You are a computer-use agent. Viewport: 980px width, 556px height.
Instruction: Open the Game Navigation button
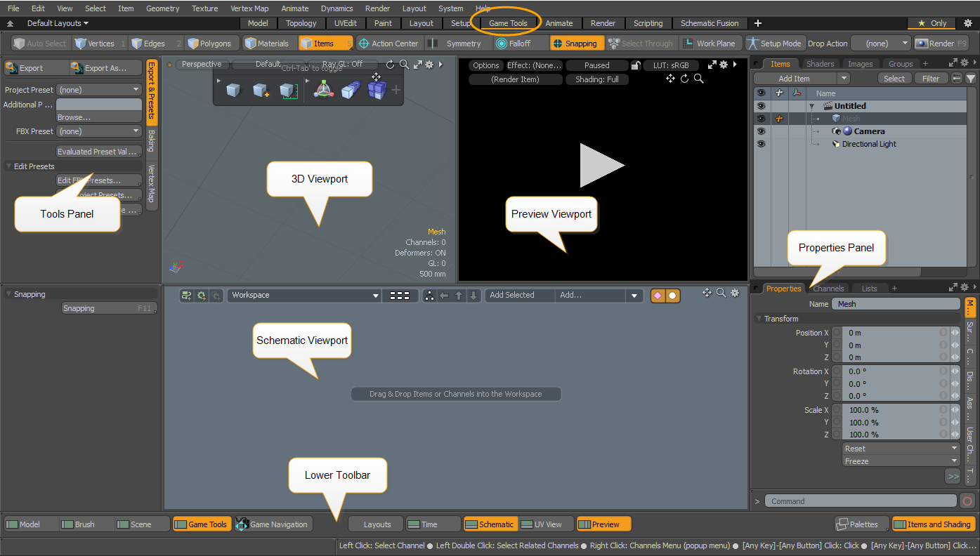tap(273, 524)
